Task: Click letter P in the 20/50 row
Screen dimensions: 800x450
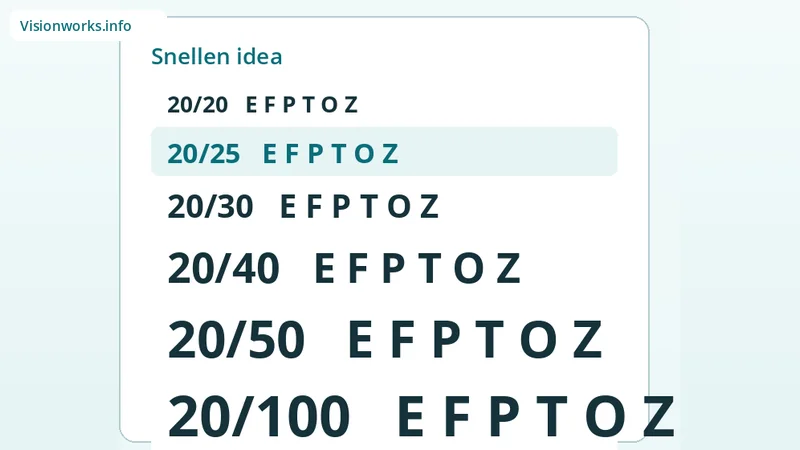Action: tap(446, 340)
